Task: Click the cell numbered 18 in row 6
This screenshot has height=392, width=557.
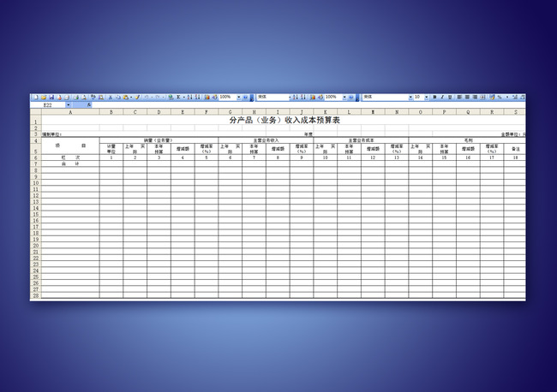Action: point(515,157)
